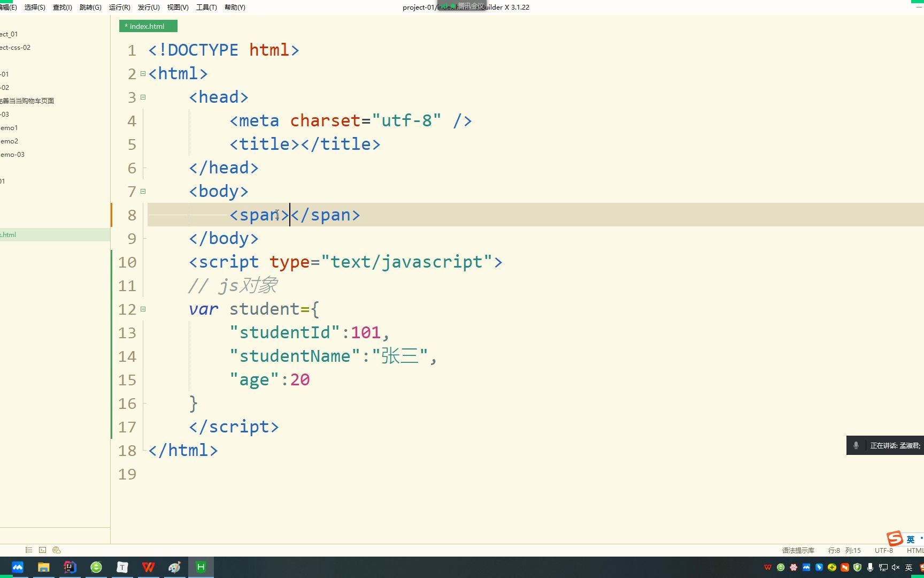Screen dimensions: 924x578
Task: Click the pink flower tray icon
Action: tap(794, 567)
